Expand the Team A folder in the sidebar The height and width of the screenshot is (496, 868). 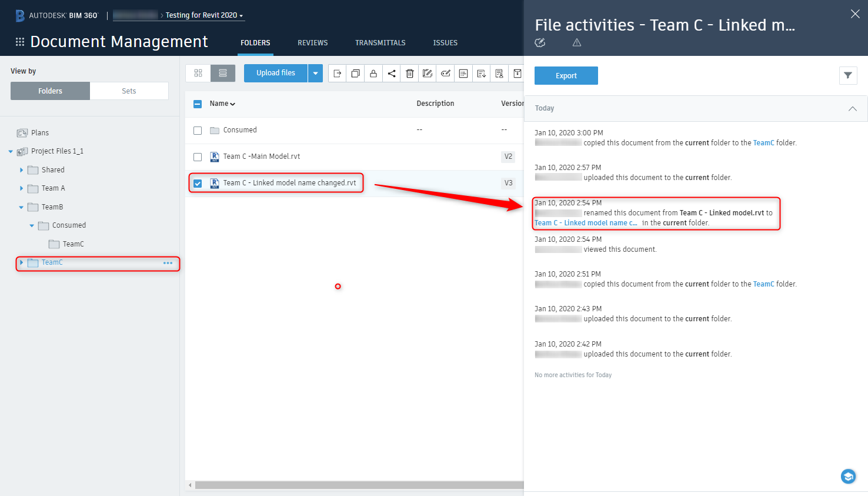(x=21, y=188)
